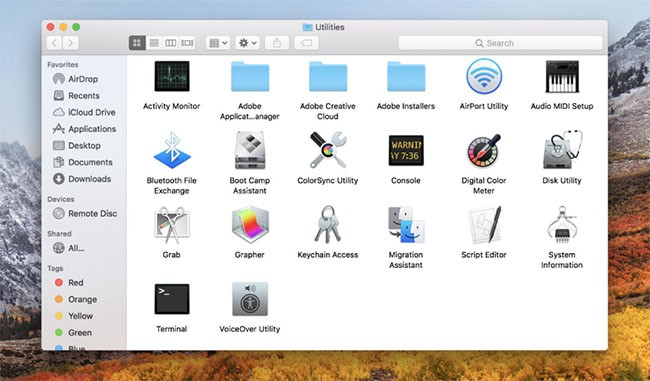Open the gear Action menu dropdown

(248, 43)
